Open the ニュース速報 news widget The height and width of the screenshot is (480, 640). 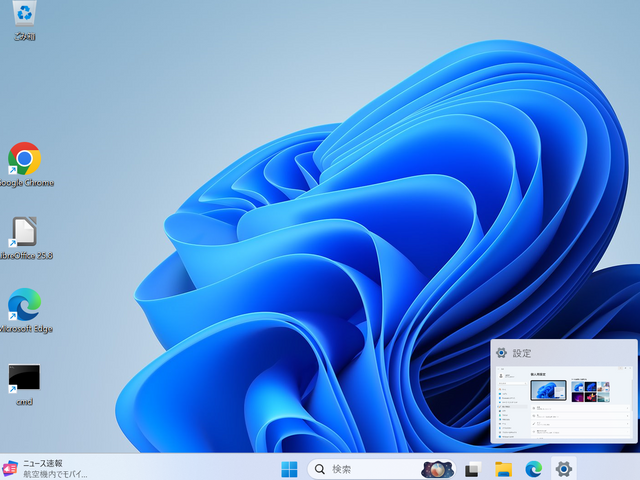(x=43, y=463)
